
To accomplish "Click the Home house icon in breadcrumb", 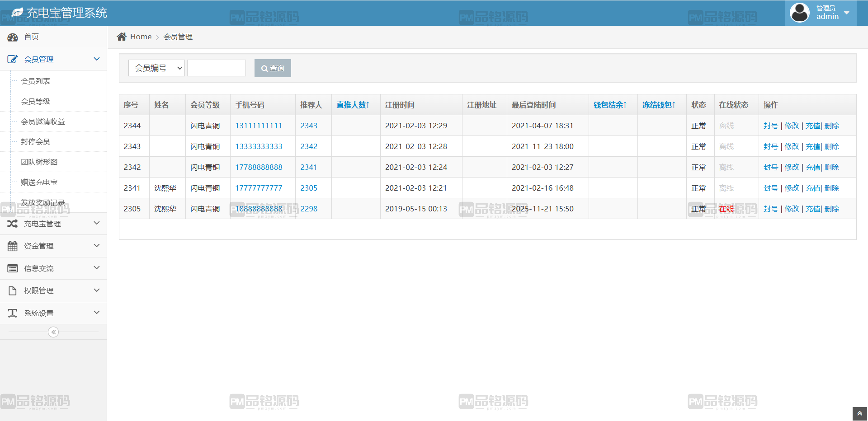I will tap(122, 37).
